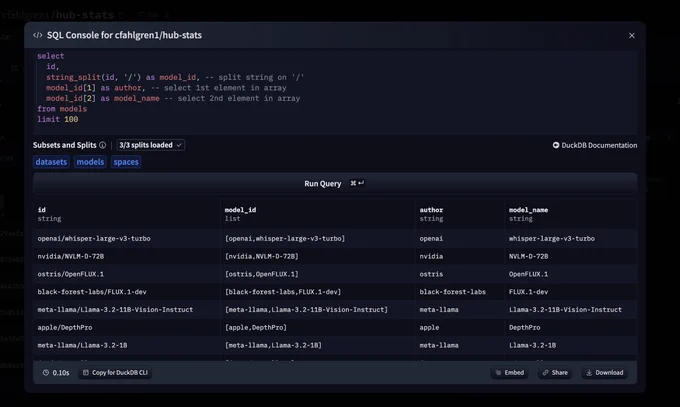This screenshot has height=407, width=680.
Task: Click inside the SQL query editor
Action: pos(335,91)
